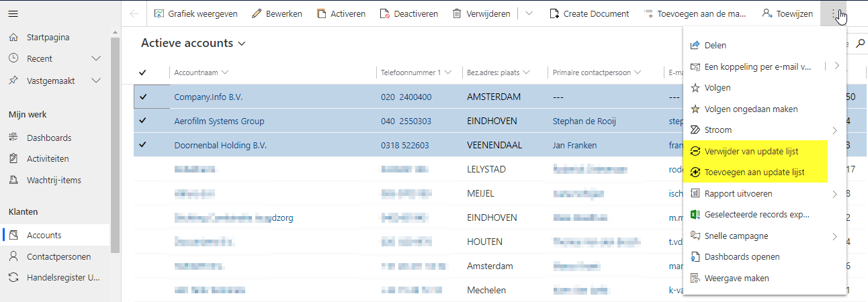
Task: Select Toevoegen aan update lijst
Action: coord(756,172)
